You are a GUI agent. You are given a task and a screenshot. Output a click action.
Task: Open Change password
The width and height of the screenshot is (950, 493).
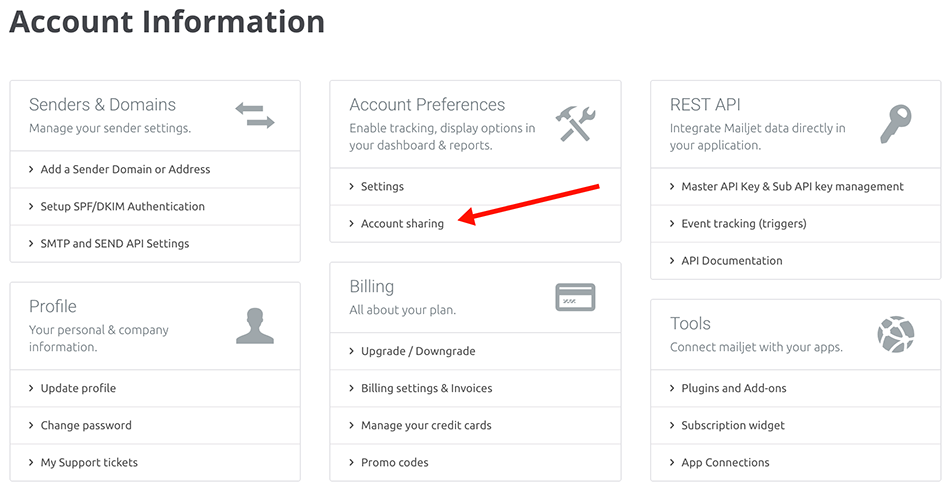(155, 425)
